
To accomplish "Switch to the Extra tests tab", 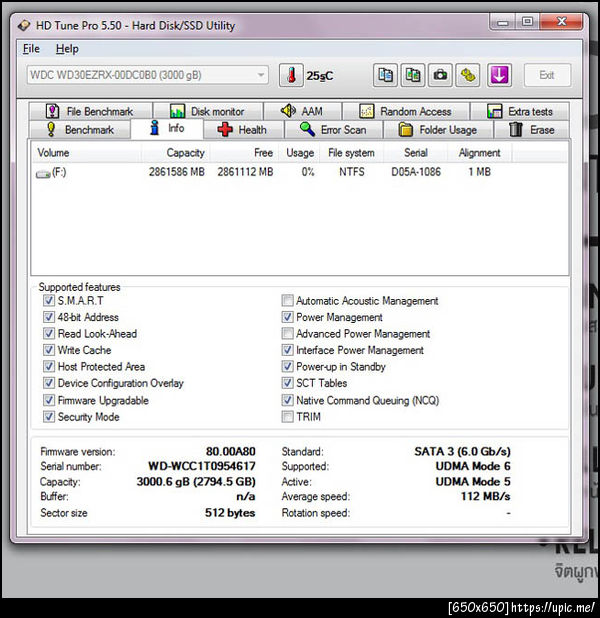I will pyautogui.click(x=520, y=111).
